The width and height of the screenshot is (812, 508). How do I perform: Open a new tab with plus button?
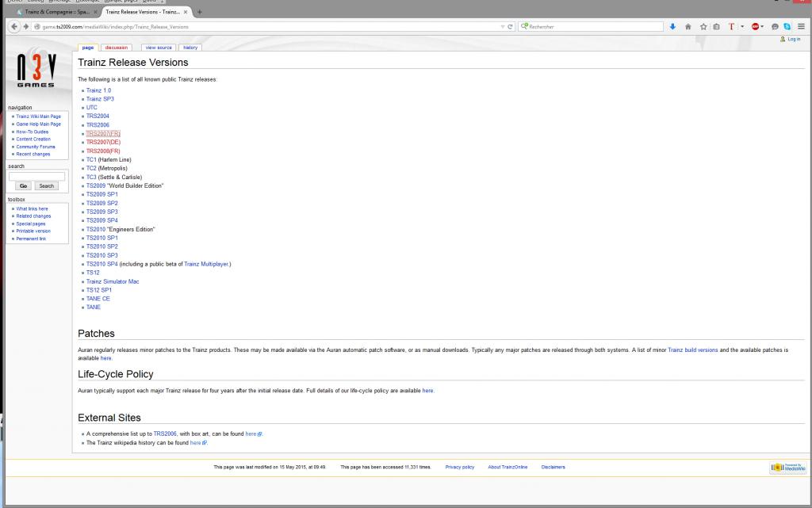pyautogui.click(x=199, y=12)
